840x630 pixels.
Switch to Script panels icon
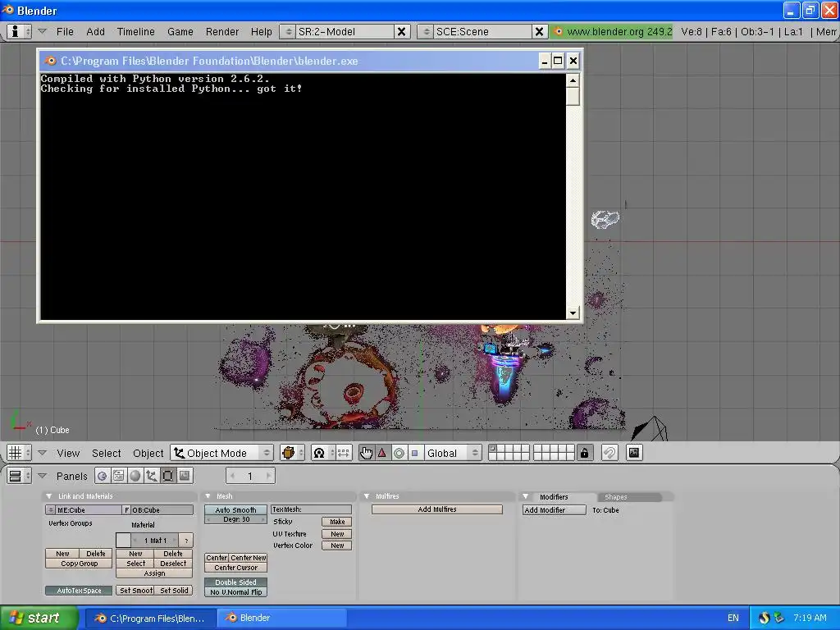pos(118,476)
